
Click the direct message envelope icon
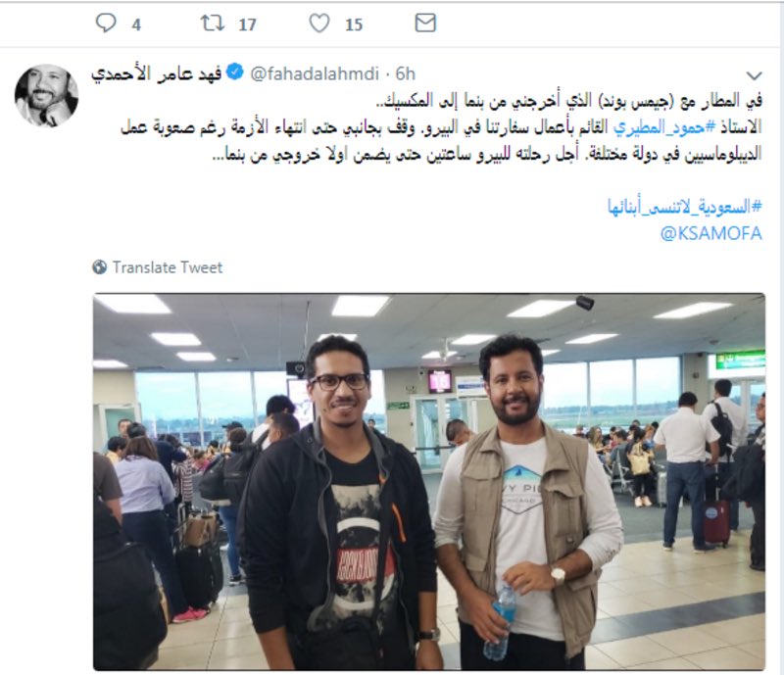click(425, 23)
